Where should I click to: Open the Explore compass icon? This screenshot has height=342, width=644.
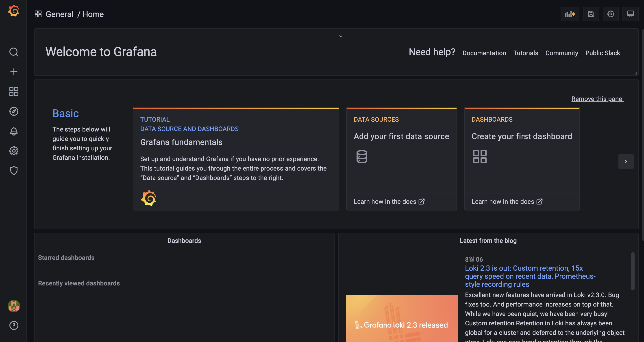click(14, 111)
